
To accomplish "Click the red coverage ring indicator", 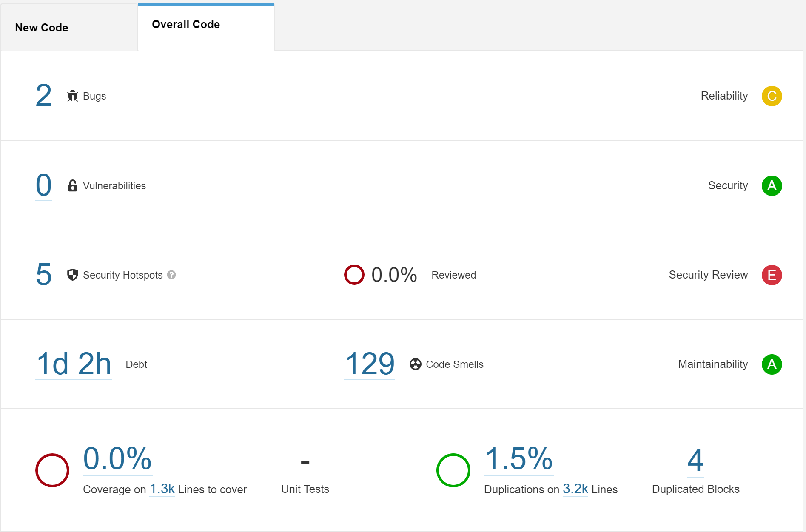I will 52,470.
